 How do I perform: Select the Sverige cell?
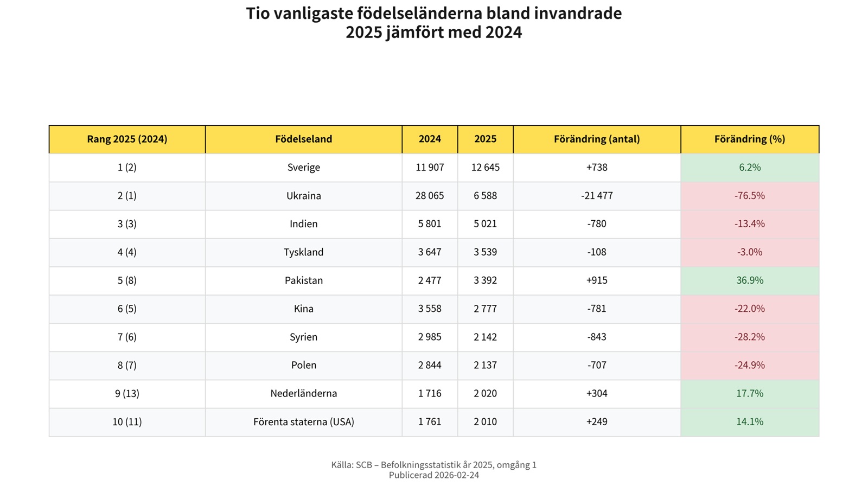pos(303,167)
